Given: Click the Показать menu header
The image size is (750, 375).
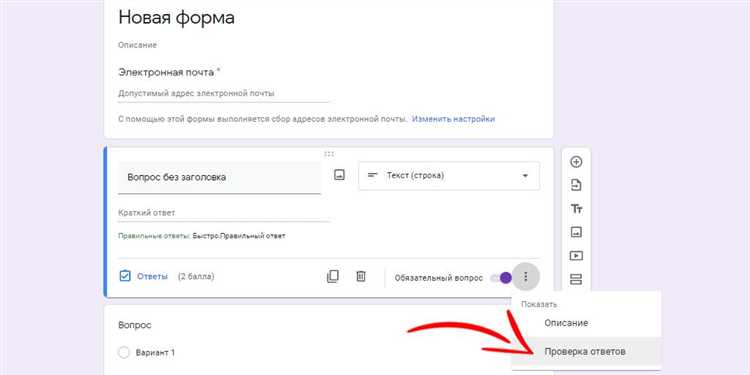Looking at the screenshot, I should 539,304.
